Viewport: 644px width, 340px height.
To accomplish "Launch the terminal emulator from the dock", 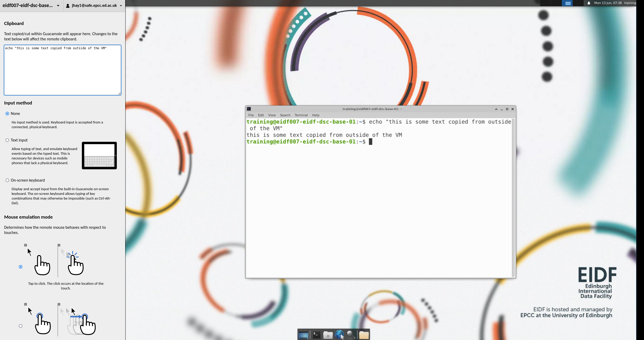I will (x=317, y=335).
